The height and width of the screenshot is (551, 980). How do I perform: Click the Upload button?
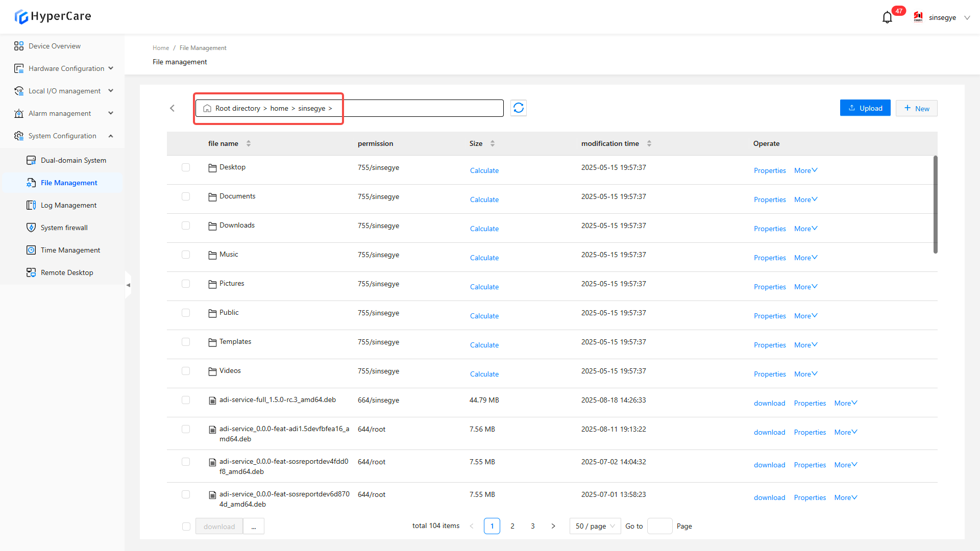(x=865, y=108)
